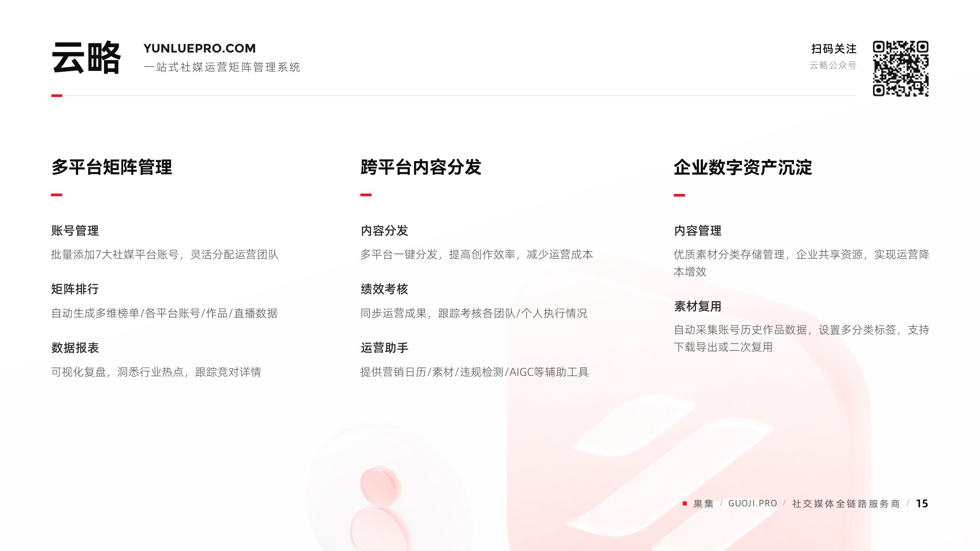The width and height of the screenshot is (980, 551).
Task: Click the 绩效考核 subheading
Action: pyautogui.click(x=384, y=289)
